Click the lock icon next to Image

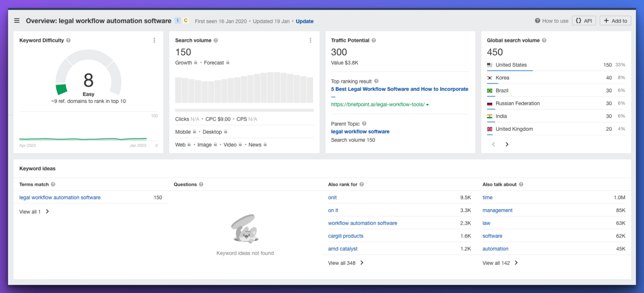216,145
